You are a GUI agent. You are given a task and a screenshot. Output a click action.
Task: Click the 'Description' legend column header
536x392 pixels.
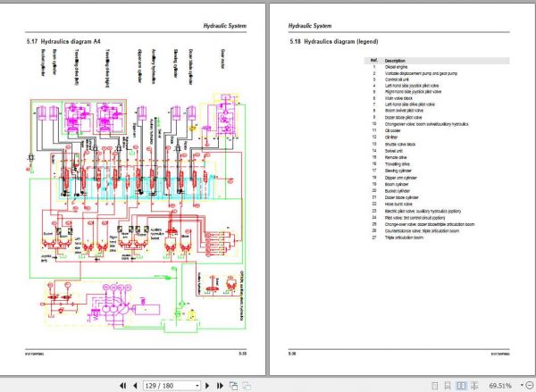(395, 61)
